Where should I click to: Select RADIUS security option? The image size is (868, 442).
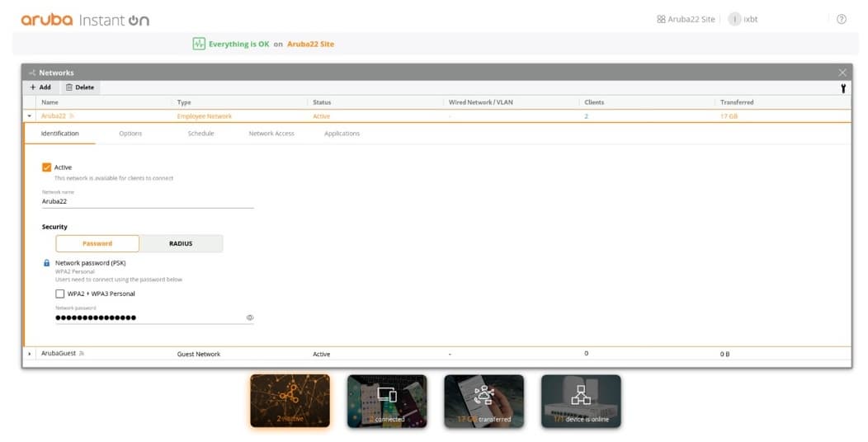click(181, 243)
